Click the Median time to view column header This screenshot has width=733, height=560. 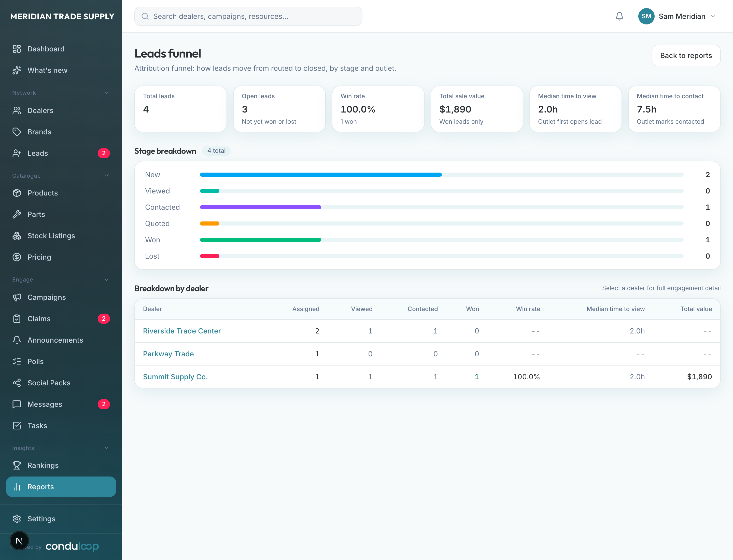pyautogui.click(x=615, y=309)
